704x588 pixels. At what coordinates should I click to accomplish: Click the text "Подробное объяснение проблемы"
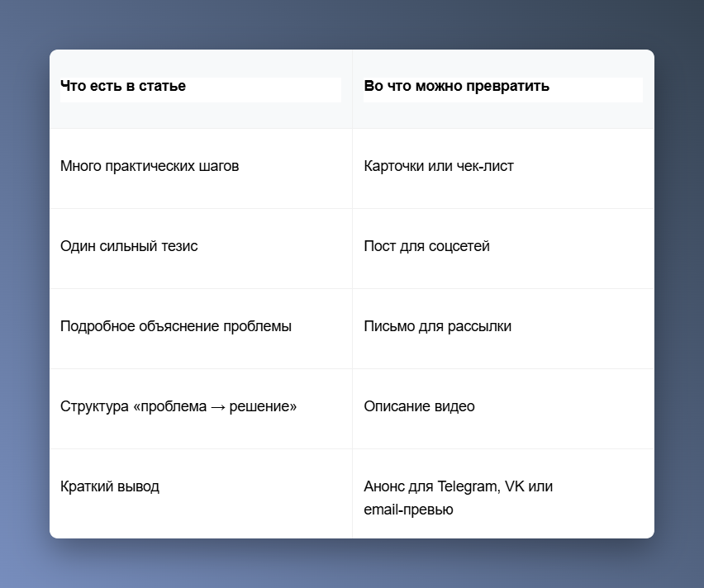(175, 326)
